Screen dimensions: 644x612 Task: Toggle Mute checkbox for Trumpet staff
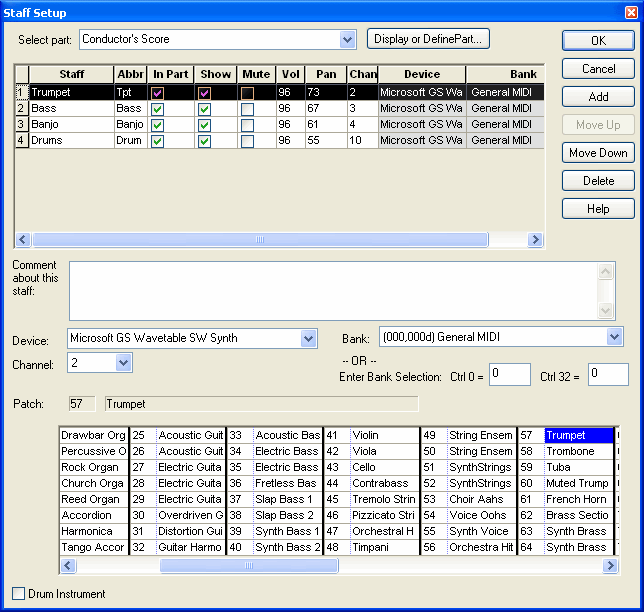[x=247, y=93]
